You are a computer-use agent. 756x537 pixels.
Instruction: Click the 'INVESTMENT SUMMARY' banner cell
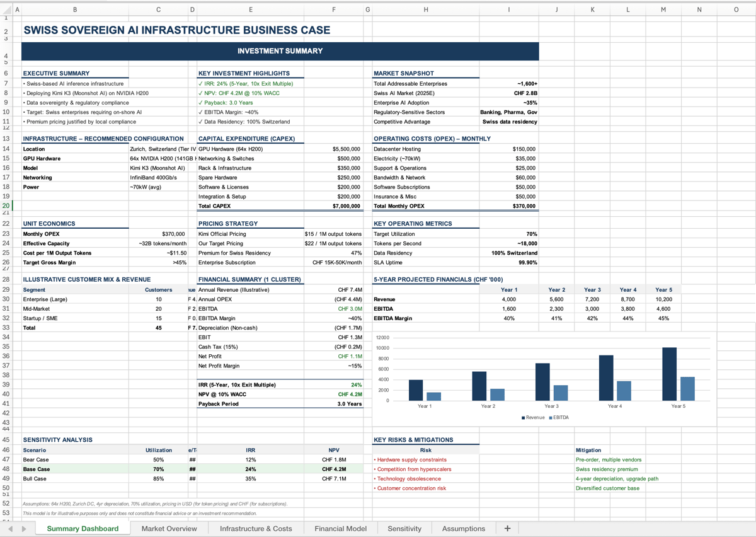point(280,51)
